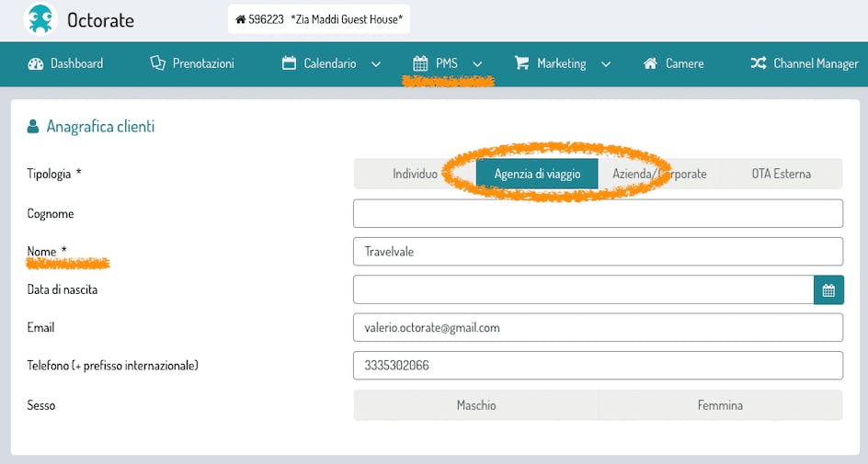Open the Zia Maddi Guest House property selector
Image resolution: width=868 pixels, height=464 pixels.
(x=319, y=19)
